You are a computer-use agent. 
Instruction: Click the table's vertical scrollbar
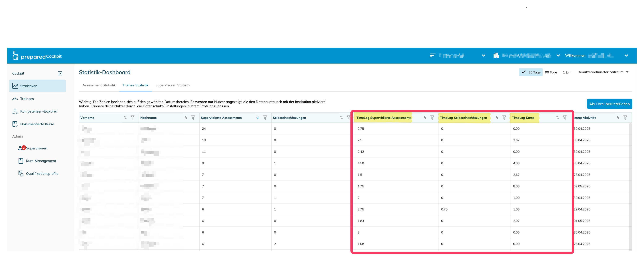(630, 187)
